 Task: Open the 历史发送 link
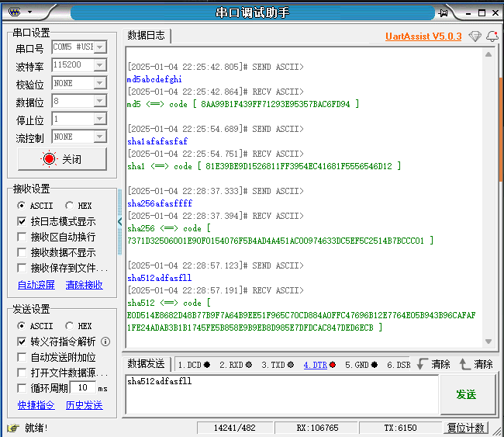point(85,405)
